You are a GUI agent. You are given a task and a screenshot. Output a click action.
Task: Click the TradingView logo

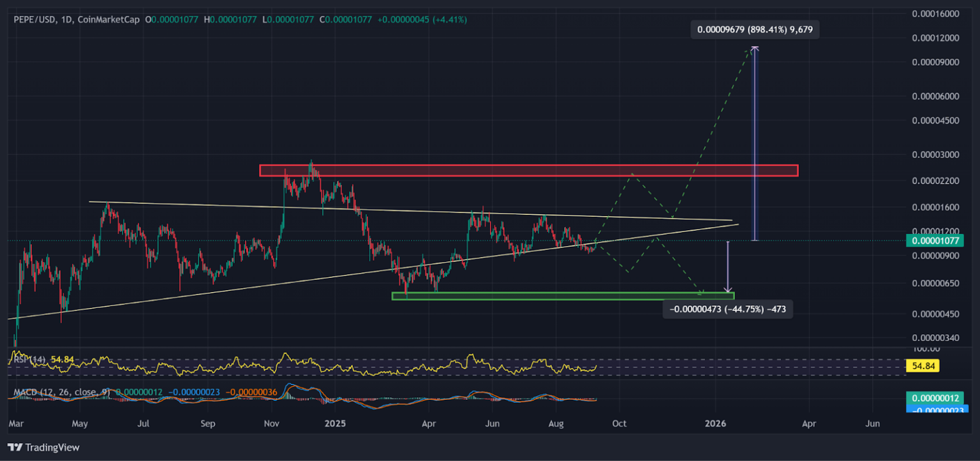pos(43,448)
